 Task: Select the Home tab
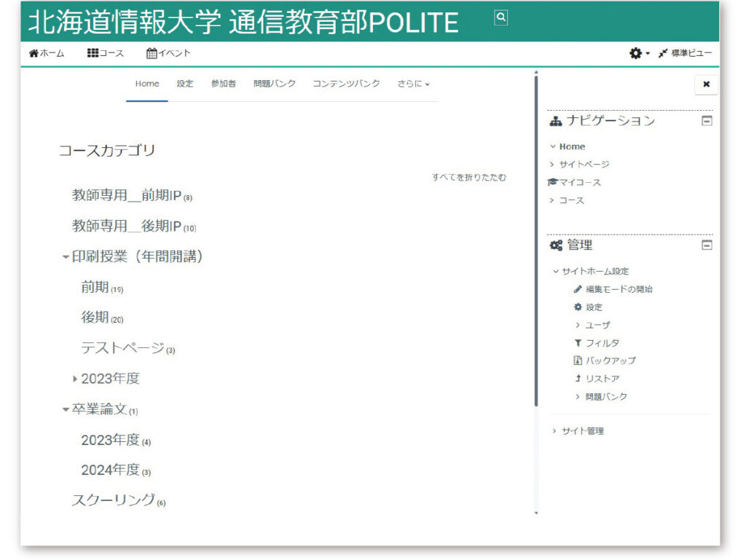[x=147, y=84]
